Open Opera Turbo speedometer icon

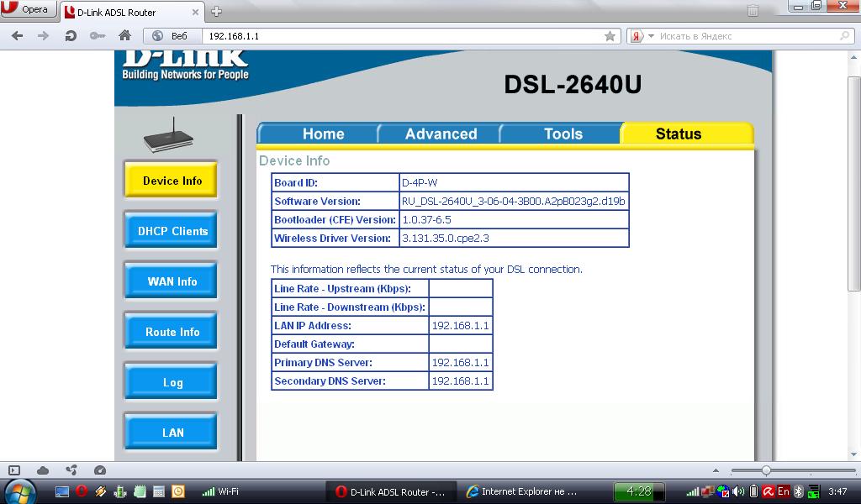(100, 470)
